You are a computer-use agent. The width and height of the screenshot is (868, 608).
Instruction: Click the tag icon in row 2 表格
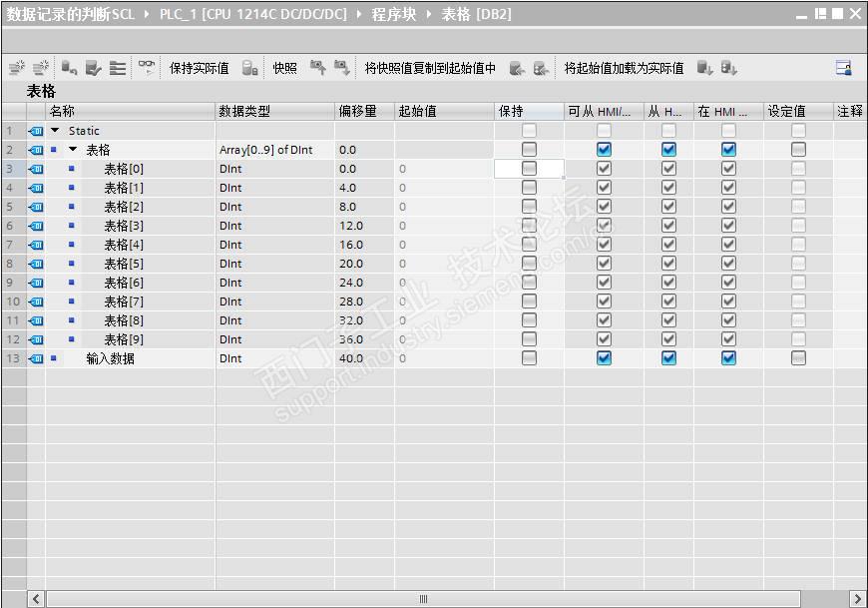pyautogui.click(x=36, y=150)
